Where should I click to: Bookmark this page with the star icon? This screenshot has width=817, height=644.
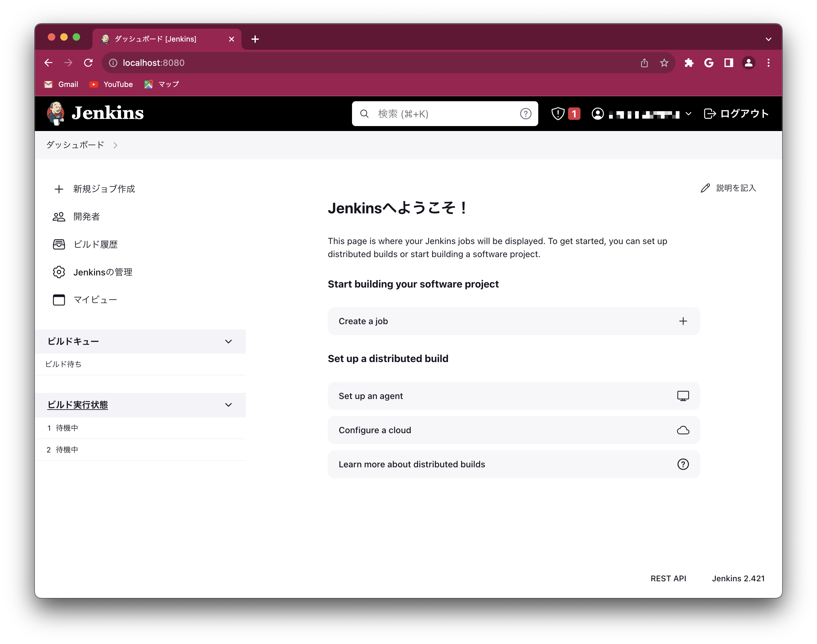[664, 63]
